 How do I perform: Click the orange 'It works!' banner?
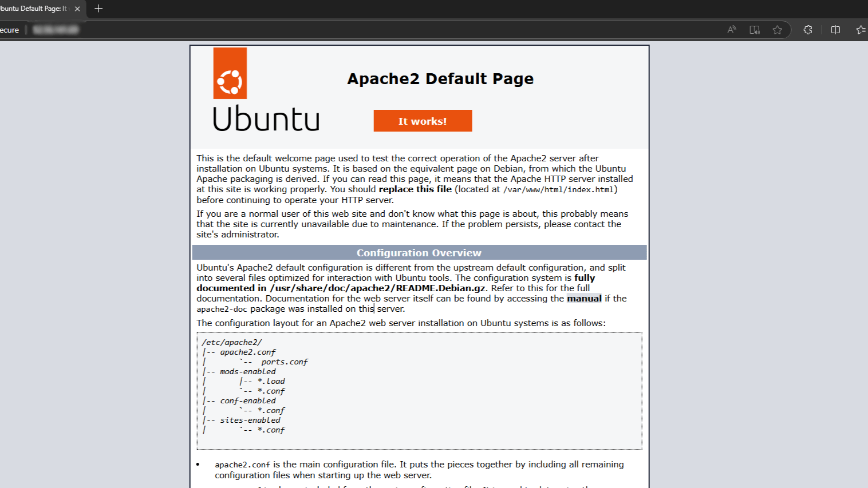pyautogui.click(x=423, y=121)
